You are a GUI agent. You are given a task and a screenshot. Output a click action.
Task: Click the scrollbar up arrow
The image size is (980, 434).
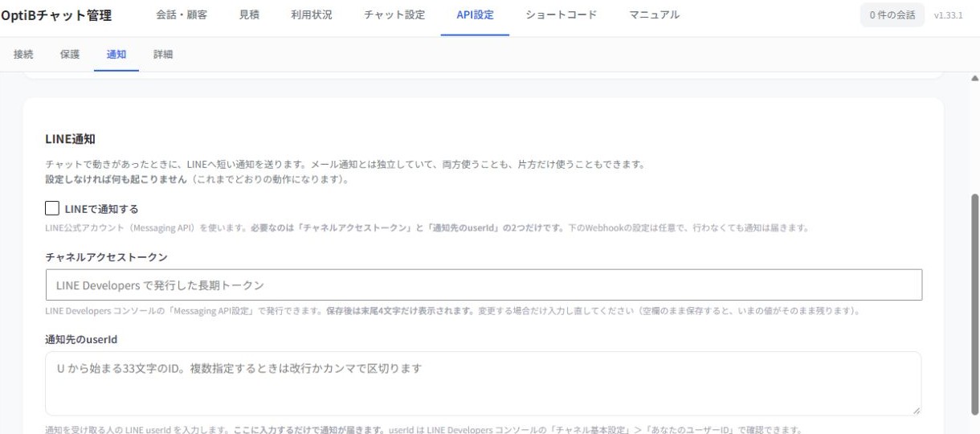[974, 79]
